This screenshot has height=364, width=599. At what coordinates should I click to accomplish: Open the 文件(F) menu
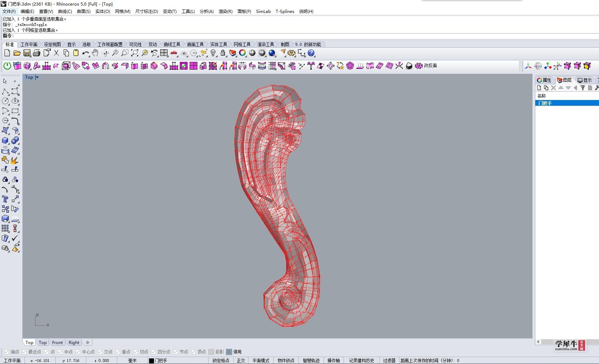coord(9,11)
